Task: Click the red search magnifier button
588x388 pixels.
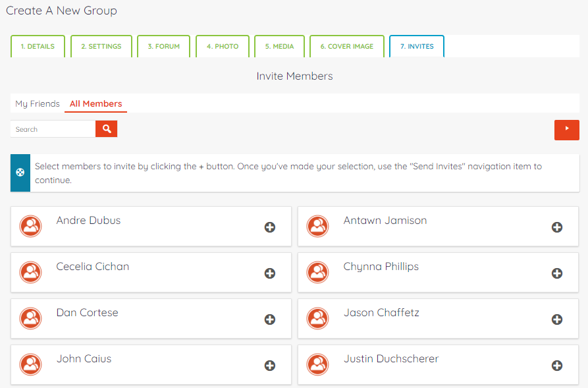Action: point(106,129)
